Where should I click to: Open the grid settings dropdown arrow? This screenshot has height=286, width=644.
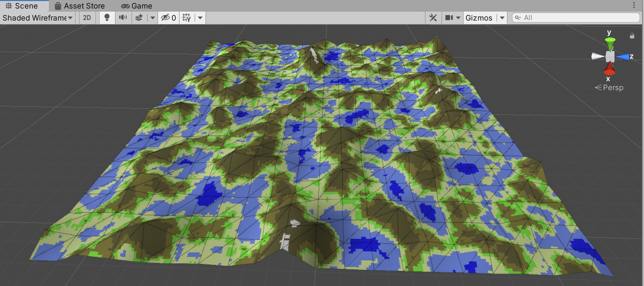tap(200, 18)
